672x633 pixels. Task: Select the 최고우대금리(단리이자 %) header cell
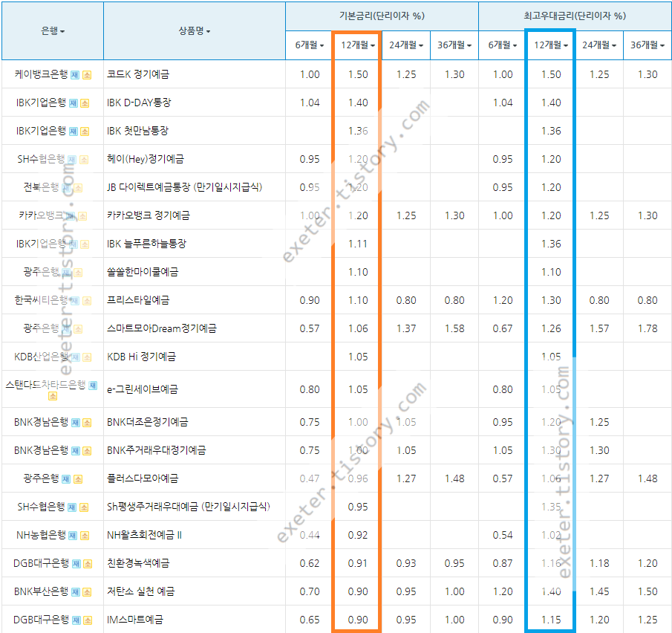575,16
